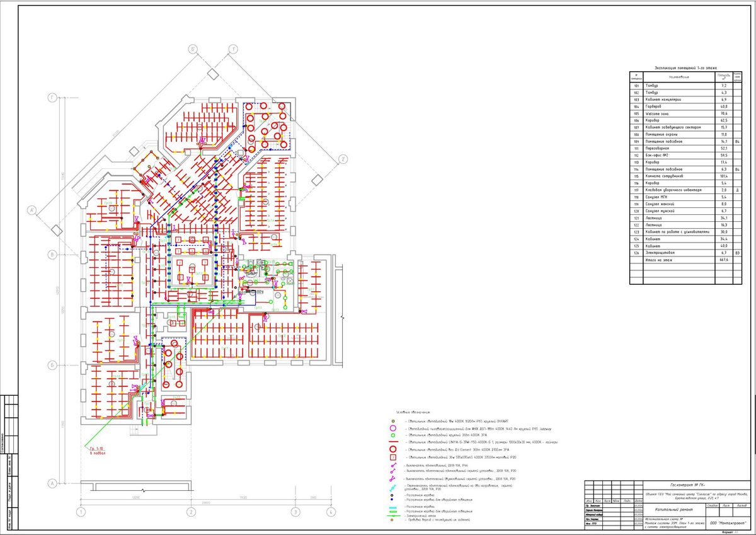Select the thick red circle legend symbol
This screenshot has height=535, width=756.
(x=392, y=449)
